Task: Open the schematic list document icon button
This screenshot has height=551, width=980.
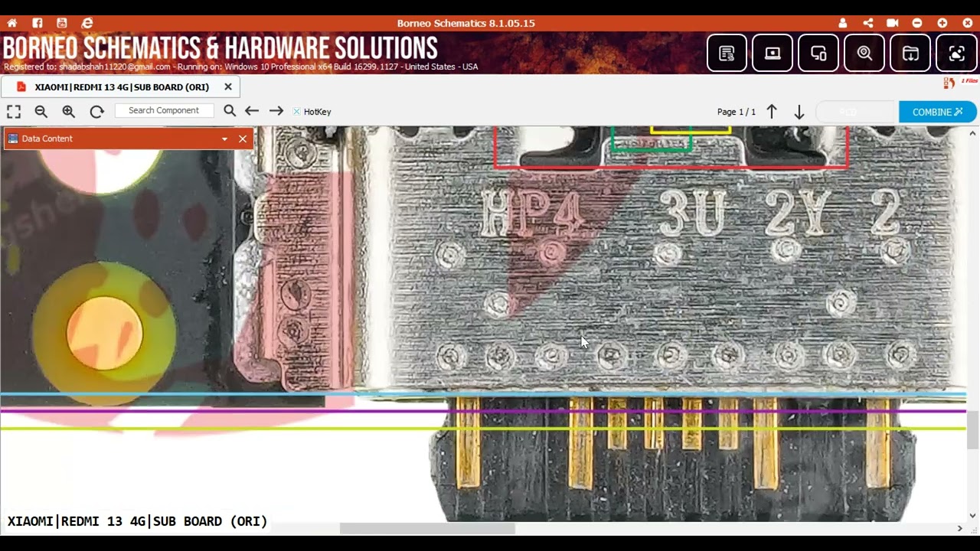Action: pos(727,53)
